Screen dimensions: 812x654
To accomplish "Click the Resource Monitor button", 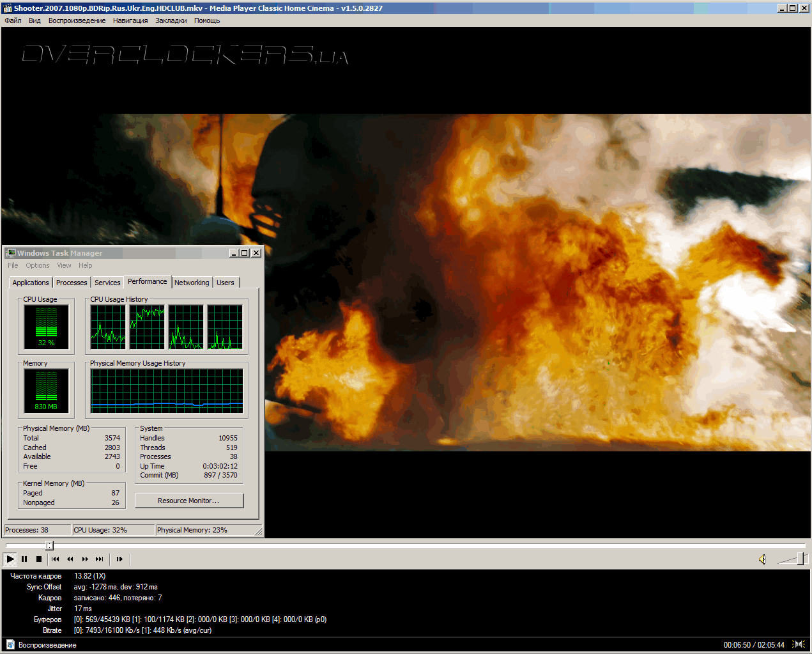I will [x=188, y=501].
